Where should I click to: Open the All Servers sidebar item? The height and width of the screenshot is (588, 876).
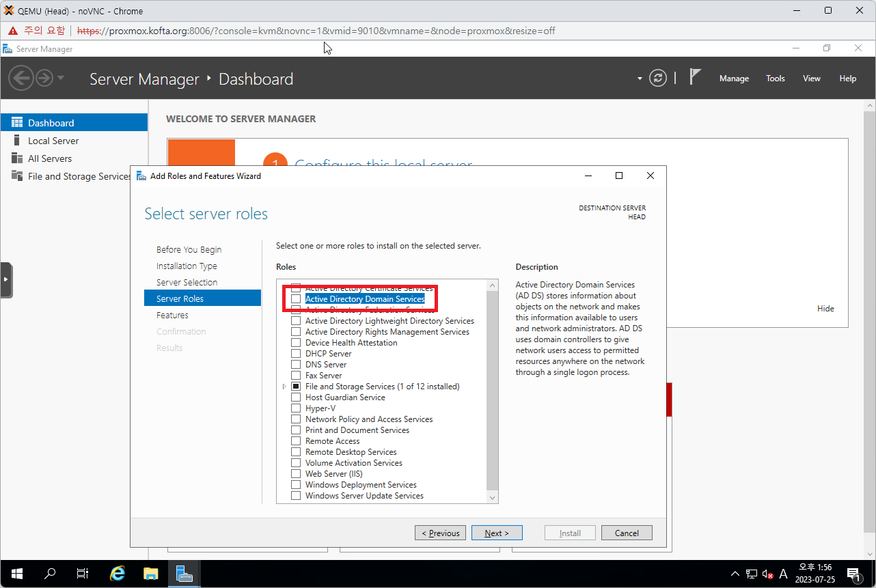tap(49, 158)
